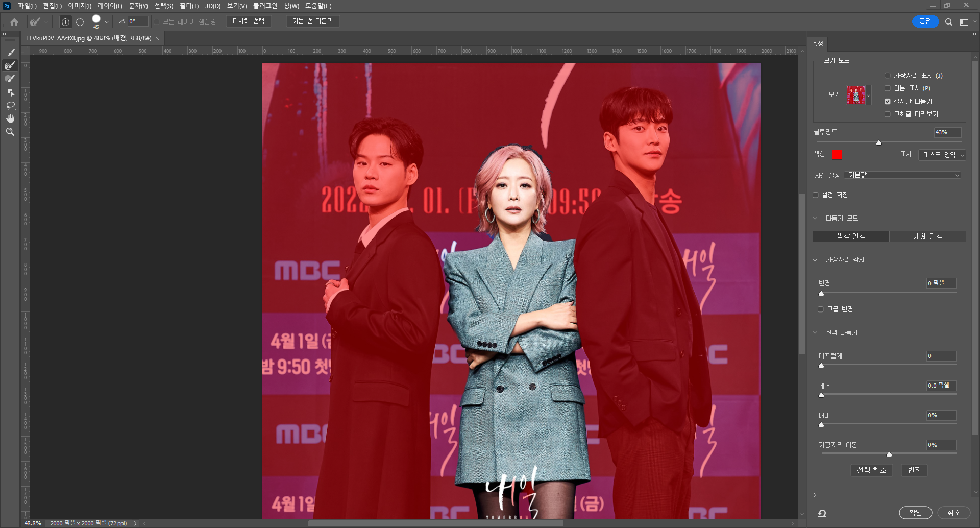Switch to the 속성 panel tab
This screenshot has height=528, width=980.
tap(818, 44)
